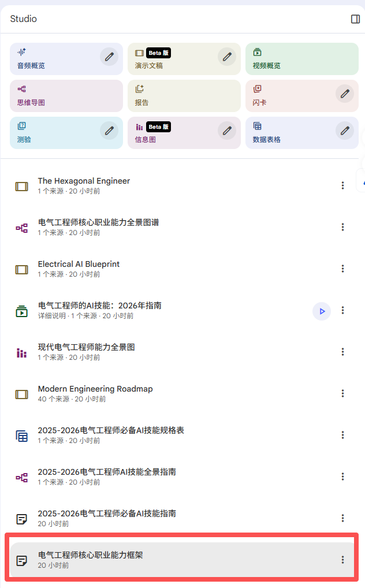The image size is (365, 588).
Task: Open more options for 电气工程师核心职业能力框架
Action: [x=342, y=560]
